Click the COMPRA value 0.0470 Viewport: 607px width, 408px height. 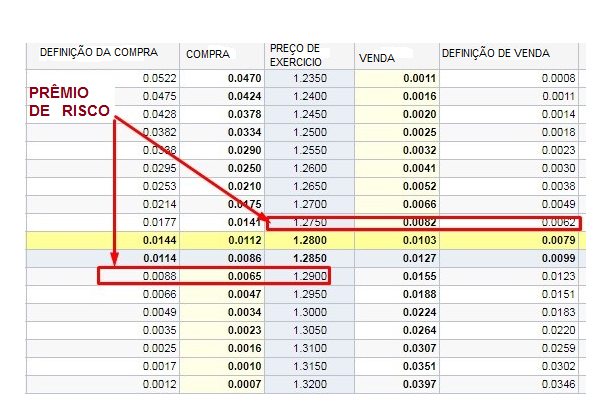pyautogui.click(x=245, y=78)
